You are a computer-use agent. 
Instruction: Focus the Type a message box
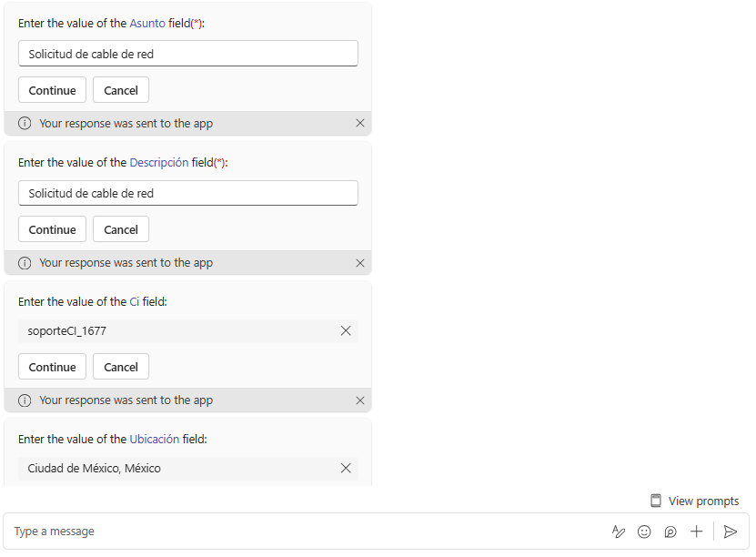pos(300,532)
